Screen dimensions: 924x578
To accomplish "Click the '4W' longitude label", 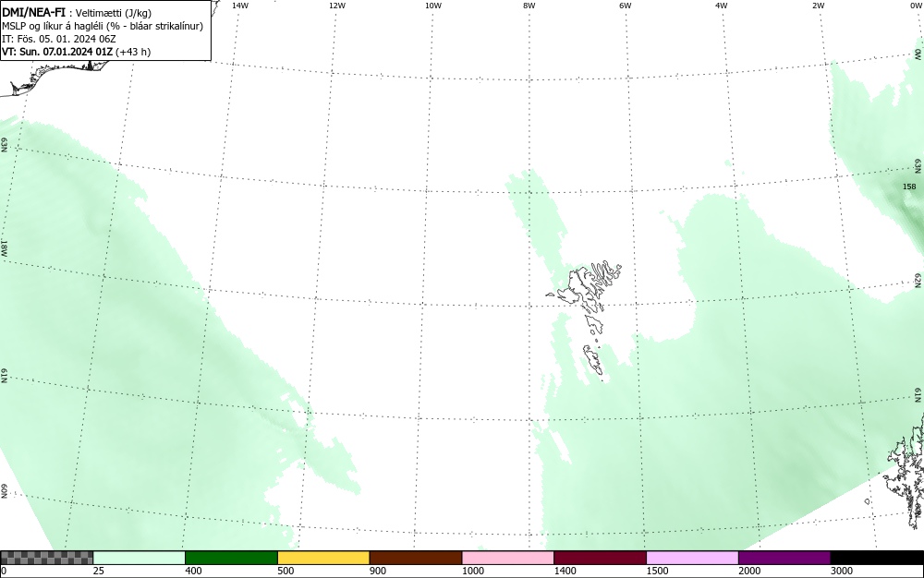I will 722,6.
